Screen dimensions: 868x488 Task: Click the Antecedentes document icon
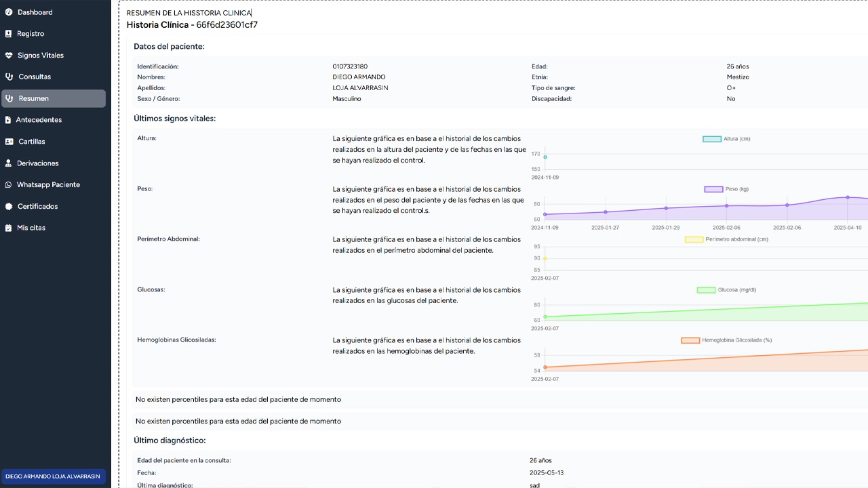pyautogui.click(x=8, y=120)
